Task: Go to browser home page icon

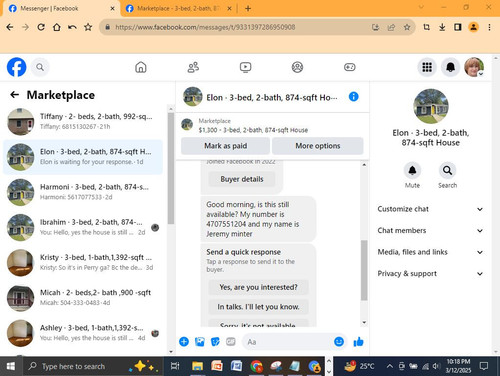Action: pos(57,27)
